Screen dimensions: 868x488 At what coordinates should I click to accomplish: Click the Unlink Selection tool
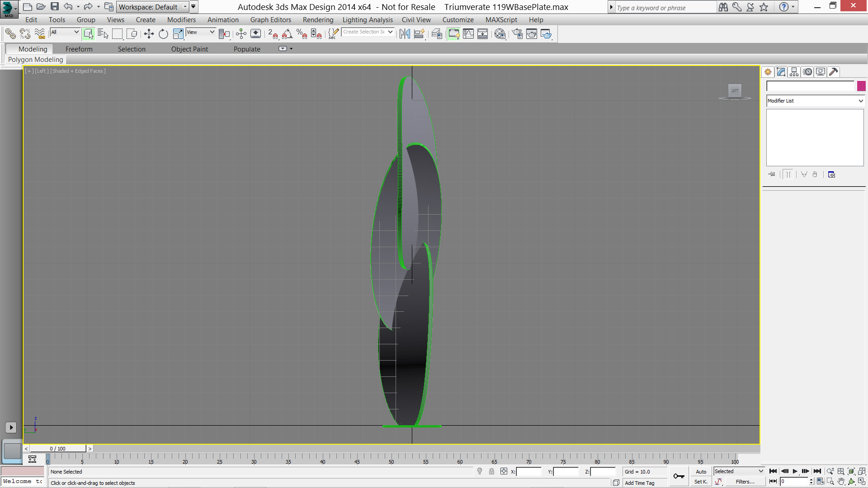pyautogui.click(x=25, y=34)
